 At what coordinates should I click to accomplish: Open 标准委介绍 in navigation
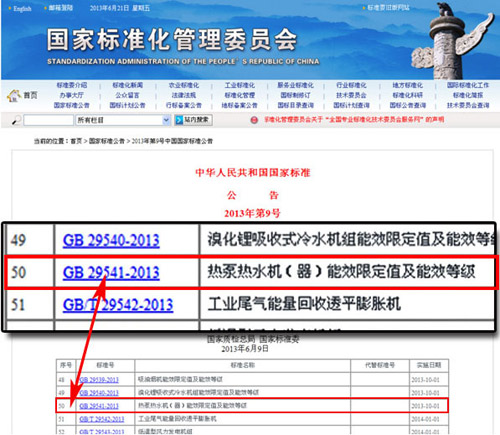pos(72,85)
